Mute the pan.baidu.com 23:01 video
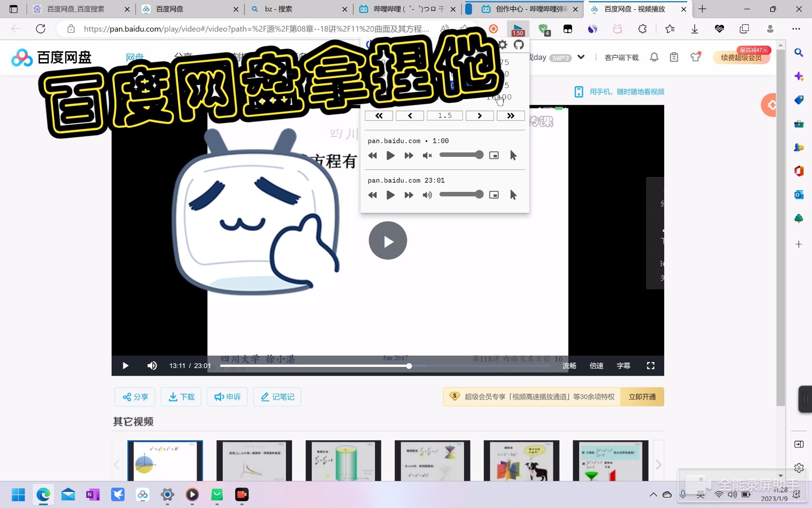This screenshot has height=508, width=812. coord(427,195)
